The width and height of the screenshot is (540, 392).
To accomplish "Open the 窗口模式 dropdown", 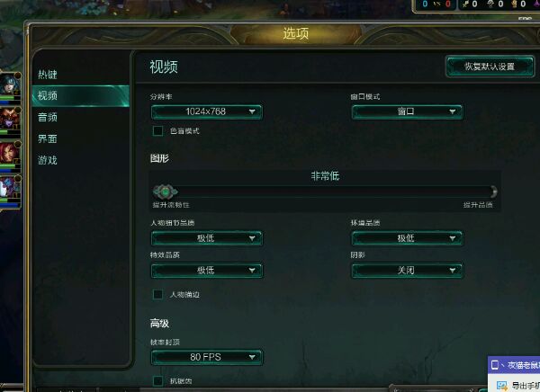I will (407, 111).
